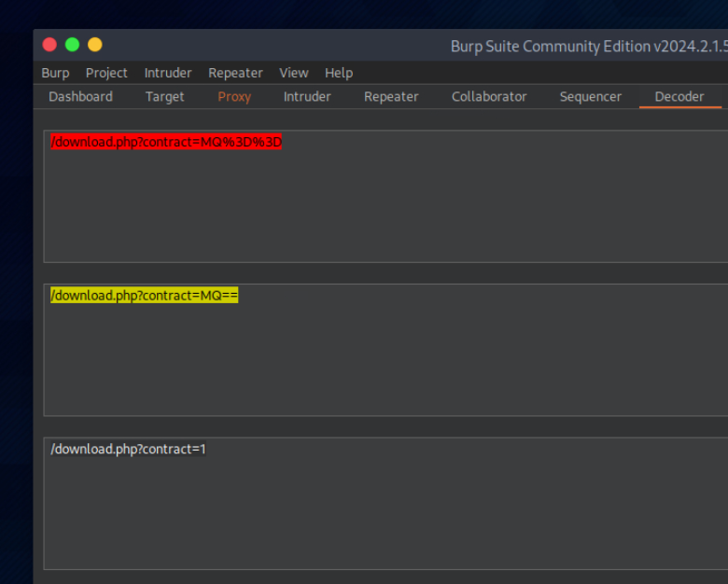Open the Help menu

pos(339,73)
